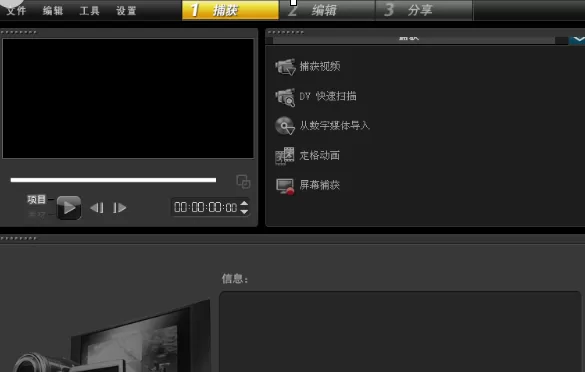Increase timecode with up arrow
Viewport: 585px width, 372px height.
click(x=244, y=203)
